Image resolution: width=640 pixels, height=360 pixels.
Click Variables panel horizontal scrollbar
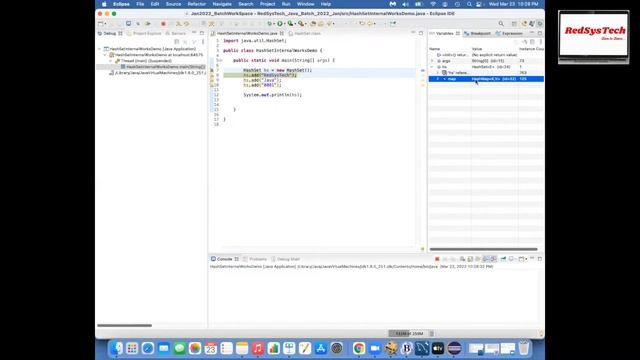[x=484, y=249]
